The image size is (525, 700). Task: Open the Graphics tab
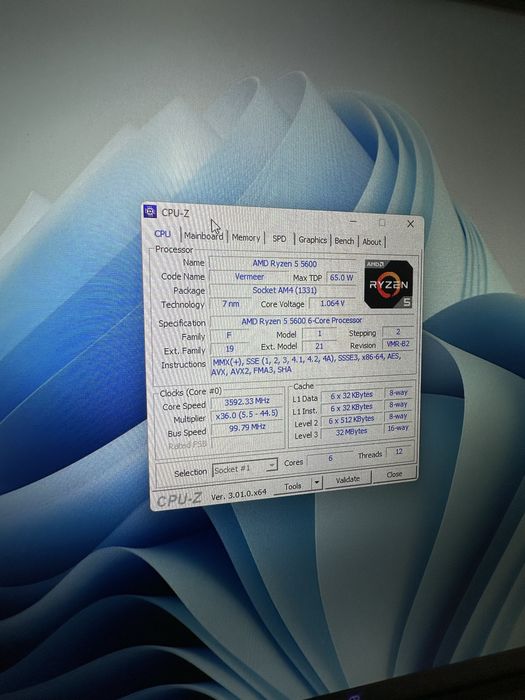click(312, 240)
